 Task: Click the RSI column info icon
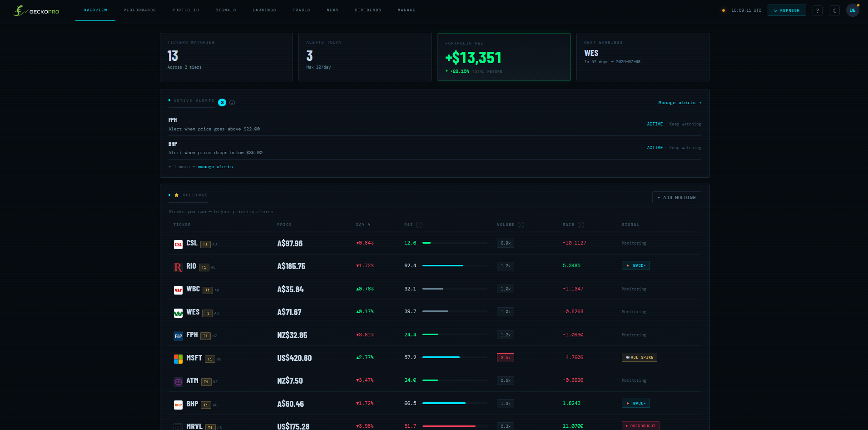[419, 225]
